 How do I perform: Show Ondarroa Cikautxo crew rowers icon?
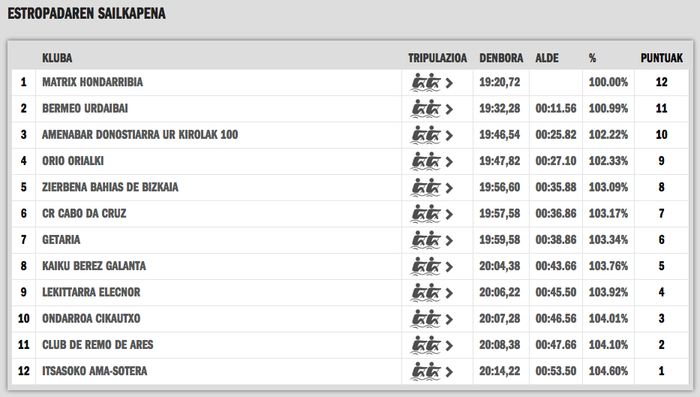[x=426, y=319]
